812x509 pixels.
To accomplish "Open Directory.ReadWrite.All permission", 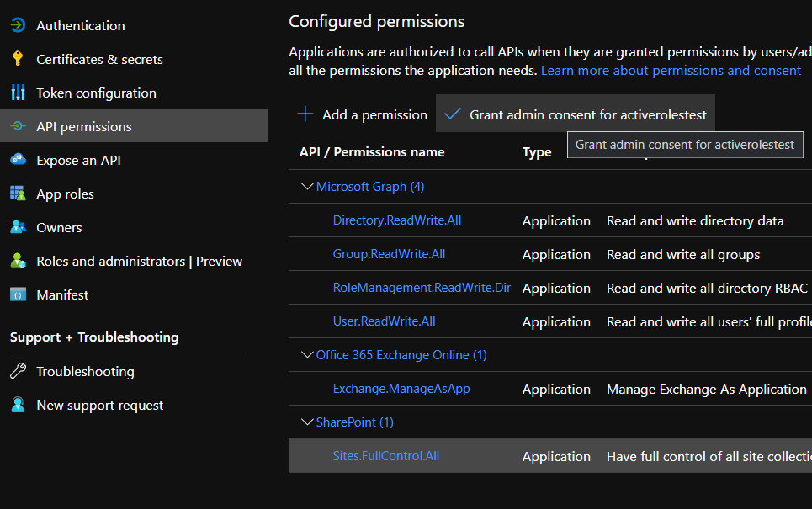I will coord(396,220).
